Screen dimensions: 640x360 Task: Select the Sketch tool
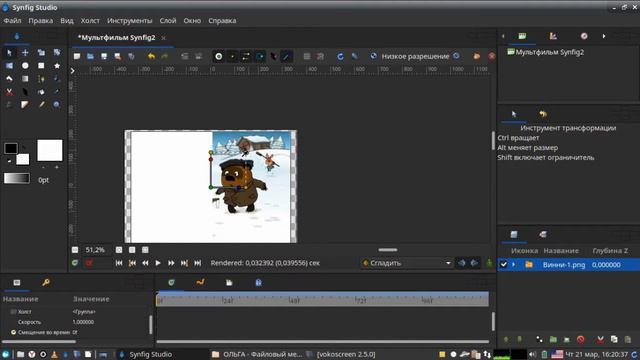[x=25, y=105]
